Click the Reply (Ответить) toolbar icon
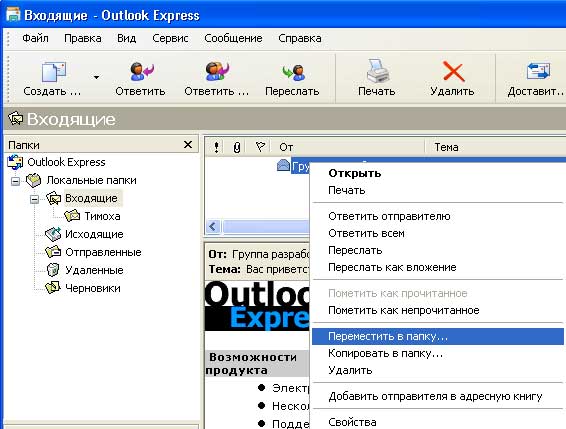 (142, 72)
